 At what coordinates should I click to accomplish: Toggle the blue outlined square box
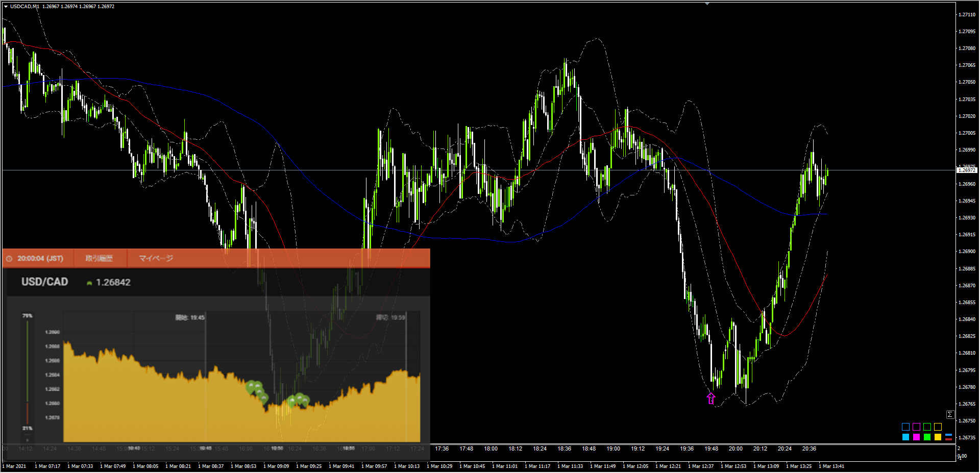[905, 427]
